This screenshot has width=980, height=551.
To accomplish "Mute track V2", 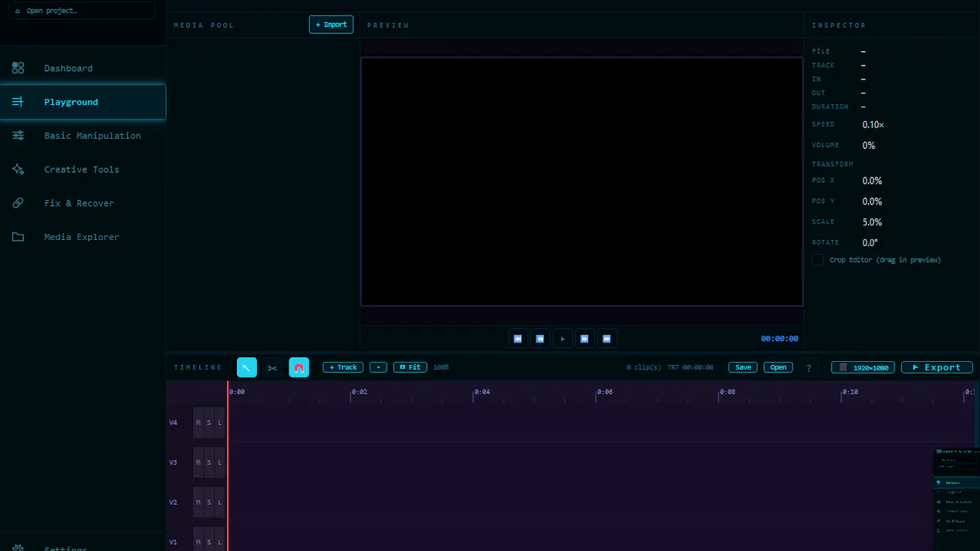I will pyautogui.click(x=198, y=502).
